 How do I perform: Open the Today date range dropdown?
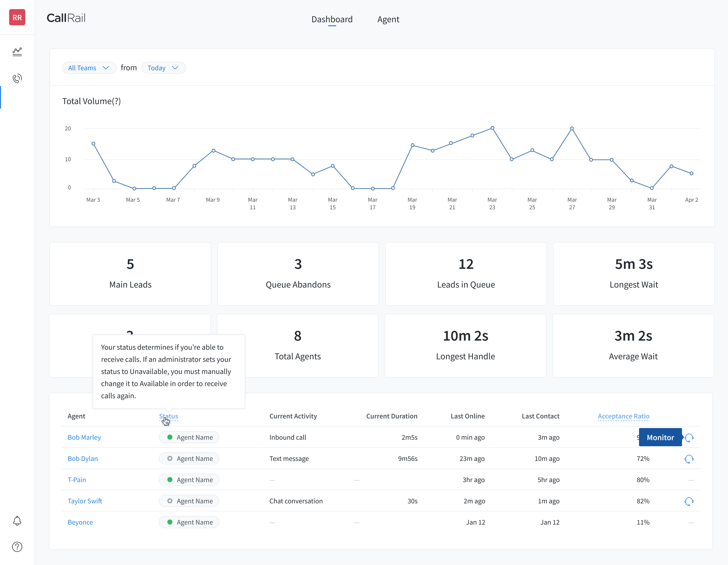tap(163, 68)
